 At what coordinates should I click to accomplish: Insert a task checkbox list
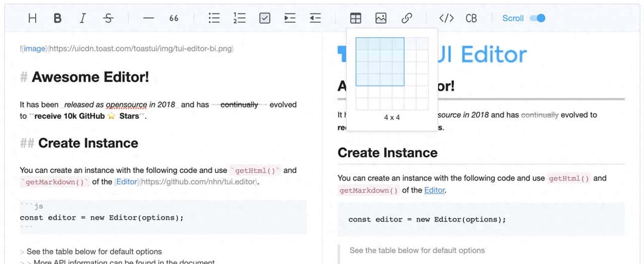pos(265,18)
